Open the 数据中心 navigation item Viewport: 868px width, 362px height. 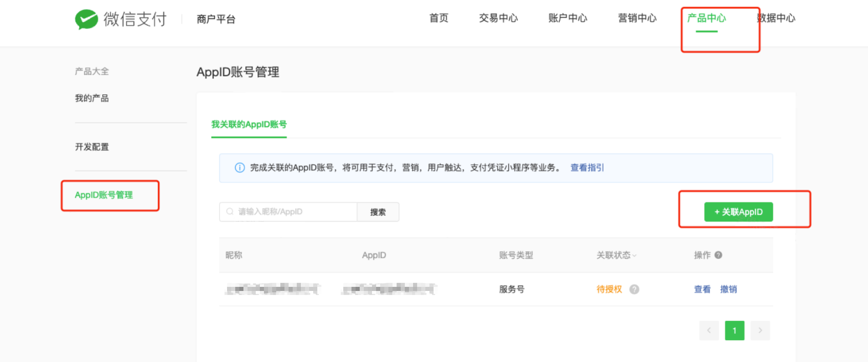click(x=776, y=18)
